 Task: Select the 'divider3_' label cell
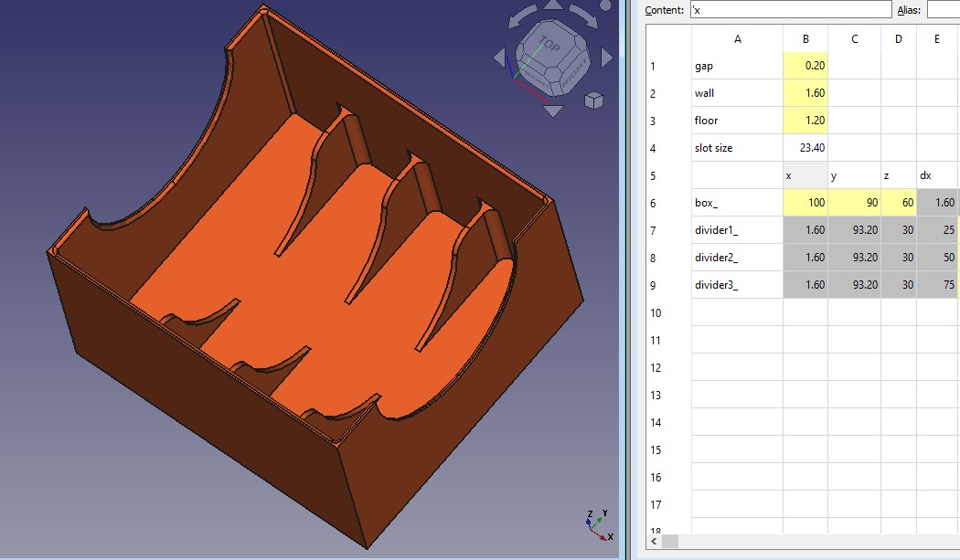(737, 285)
